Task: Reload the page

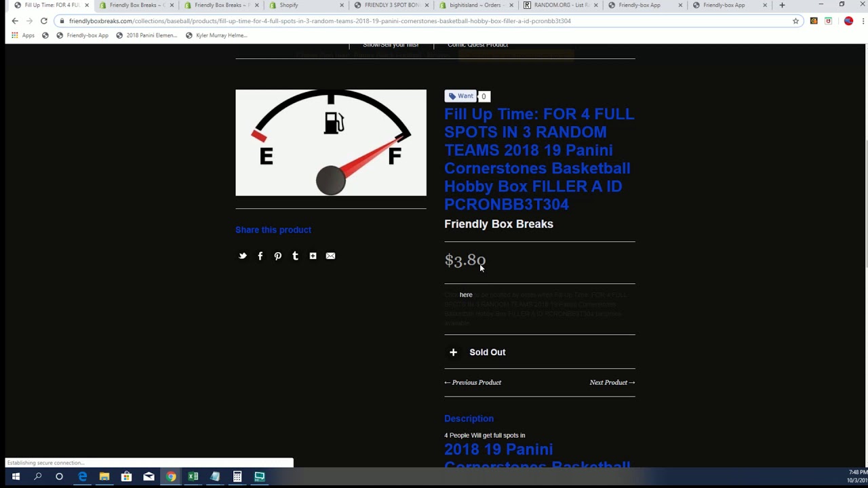Action: tap(44, 21)
